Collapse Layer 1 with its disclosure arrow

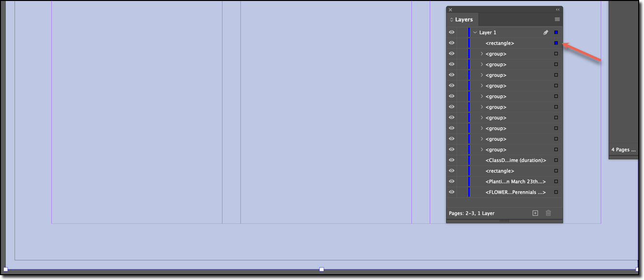(x=474, y=32)
